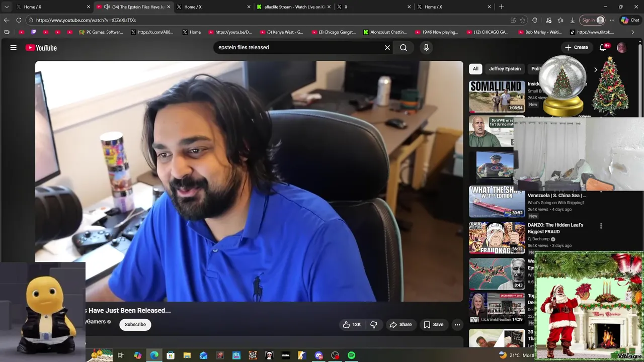Open the Cj Dachamp channel name
644x362 pixels.
click(x=539, y=239)
